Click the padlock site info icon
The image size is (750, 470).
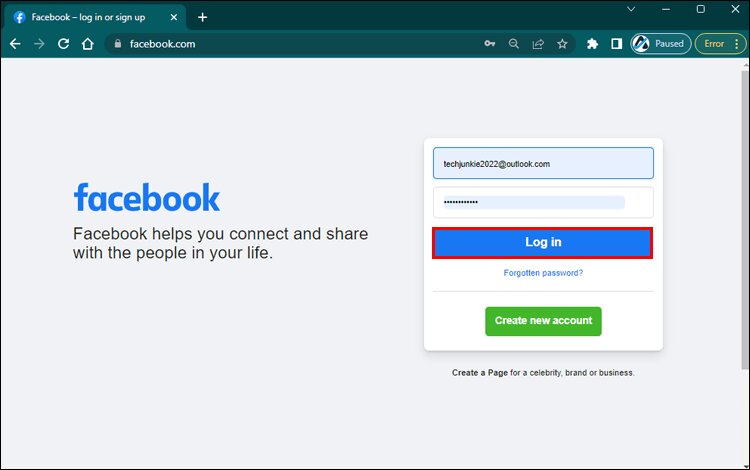coord(118,44)
